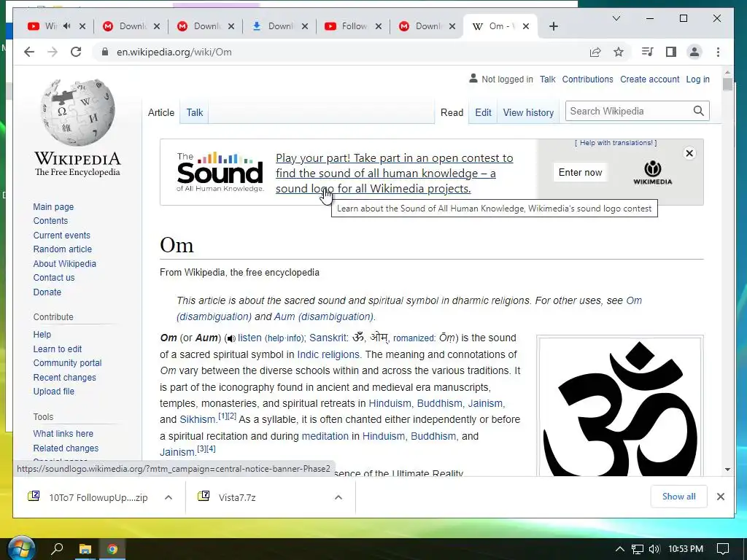The width and height of the screenshot is (747, 560).
Task: Open File Explorer from the taskbar
Action: 85,549
